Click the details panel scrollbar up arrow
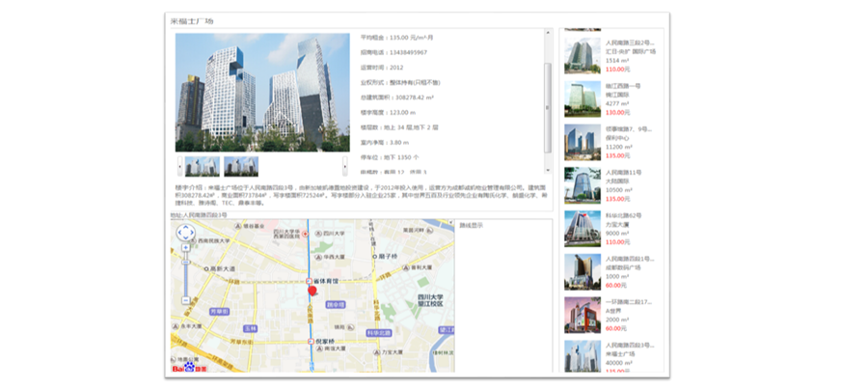Image resolution: width=868 pixels, height=390 pixels. 548,33
